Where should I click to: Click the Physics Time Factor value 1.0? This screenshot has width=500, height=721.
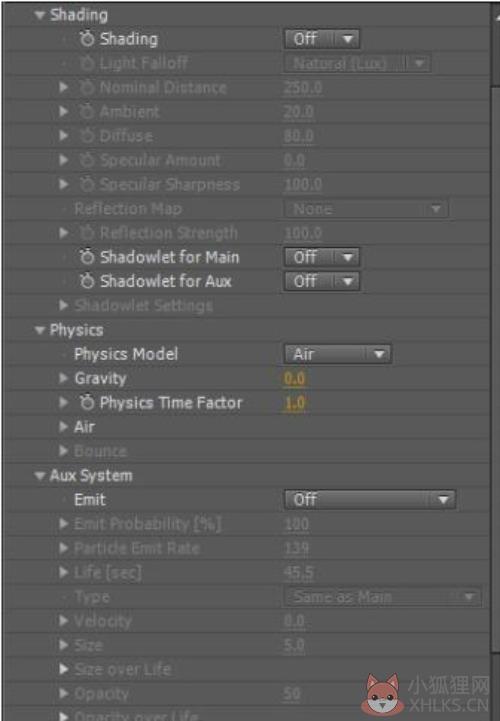[x=295, y=403]
